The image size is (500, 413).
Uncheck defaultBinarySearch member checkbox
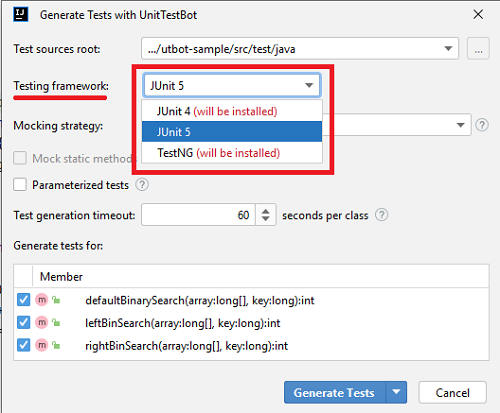pyautogui.click(x=23, y=300)
